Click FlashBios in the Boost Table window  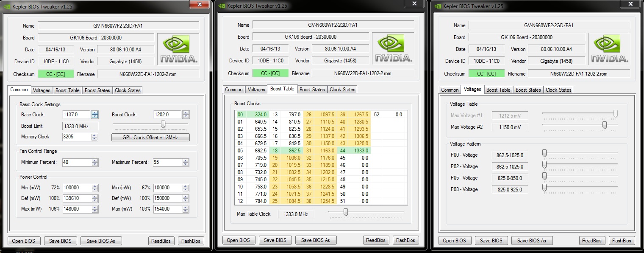405,240
